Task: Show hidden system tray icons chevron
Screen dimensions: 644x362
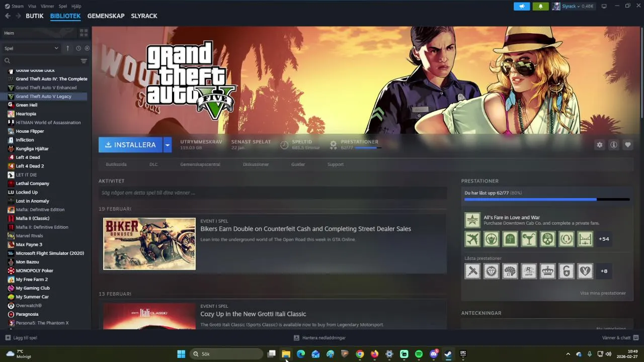Action: (568, 354)
